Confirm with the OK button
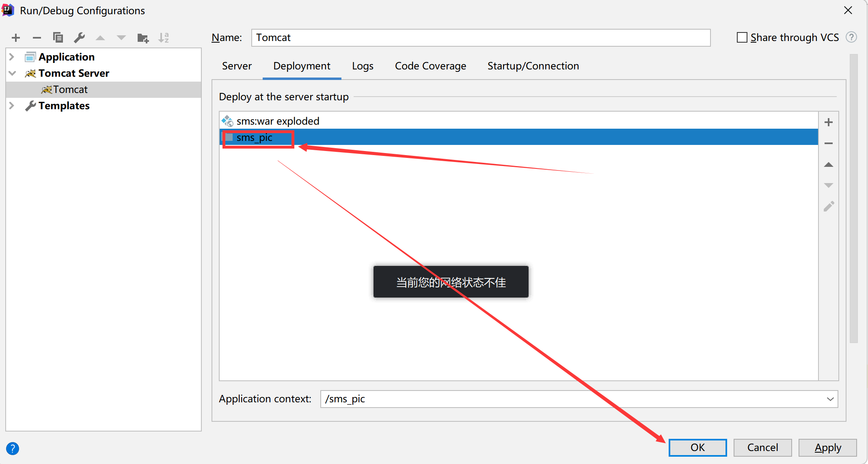Image resolution: width=868 pixels, height=464 pixels. [x=697, y=447]
